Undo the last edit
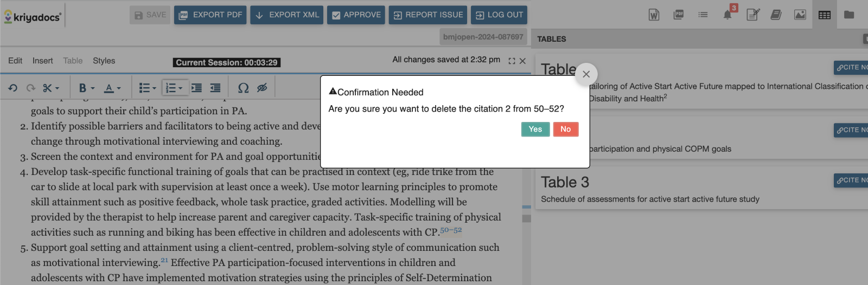 pyautogui.click(x=12, y=88)
